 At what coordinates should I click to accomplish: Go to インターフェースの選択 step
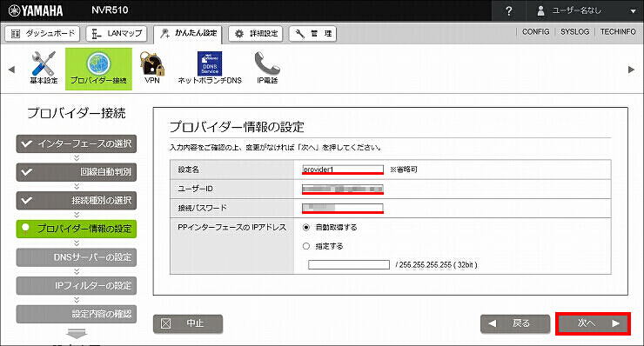tap(77, 143)
